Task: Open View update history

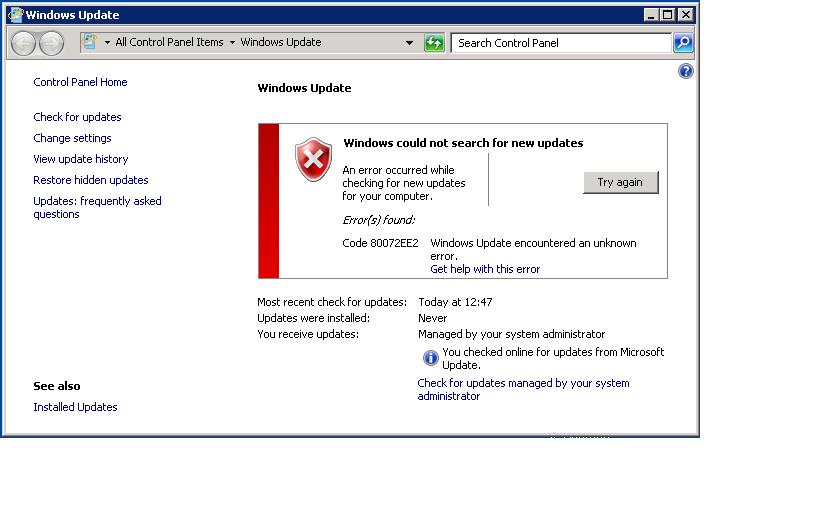Action: pos(81,159)
